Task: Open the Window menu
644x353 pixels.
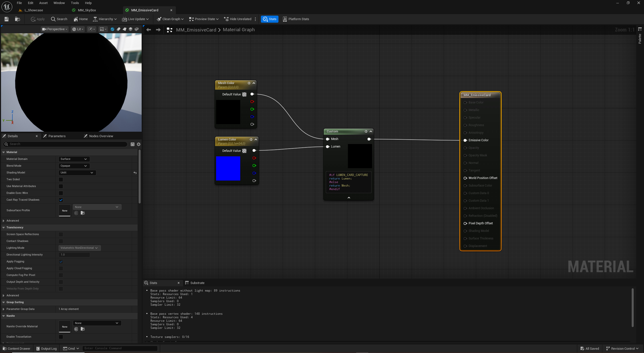Action: (x=59, y=3)
